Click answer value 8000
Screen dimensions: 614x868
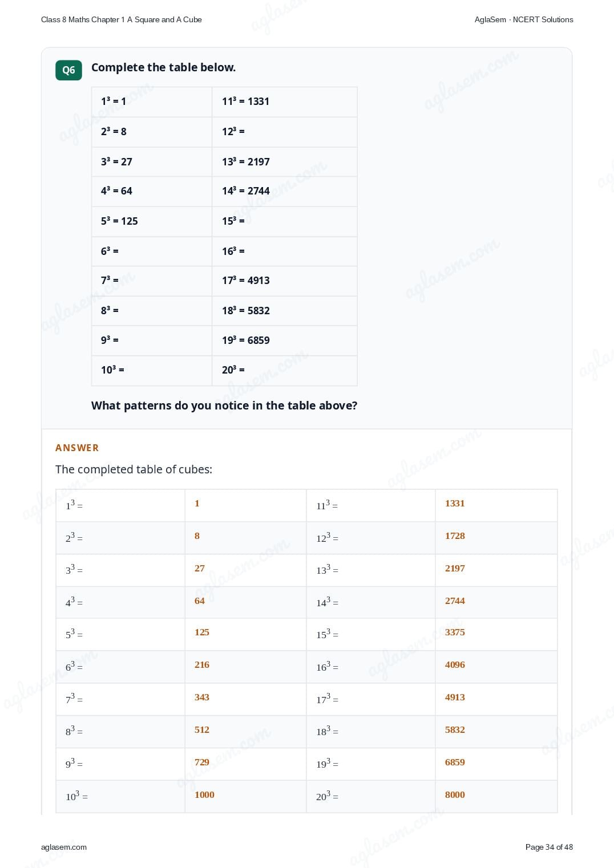(455, 794)
